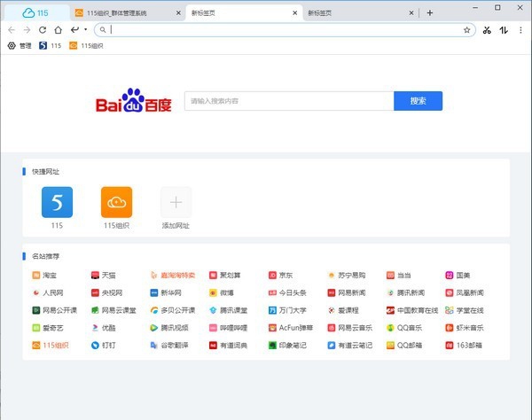
Task: Open the QQ音乐 link
Action: click(x=404, y=328)
